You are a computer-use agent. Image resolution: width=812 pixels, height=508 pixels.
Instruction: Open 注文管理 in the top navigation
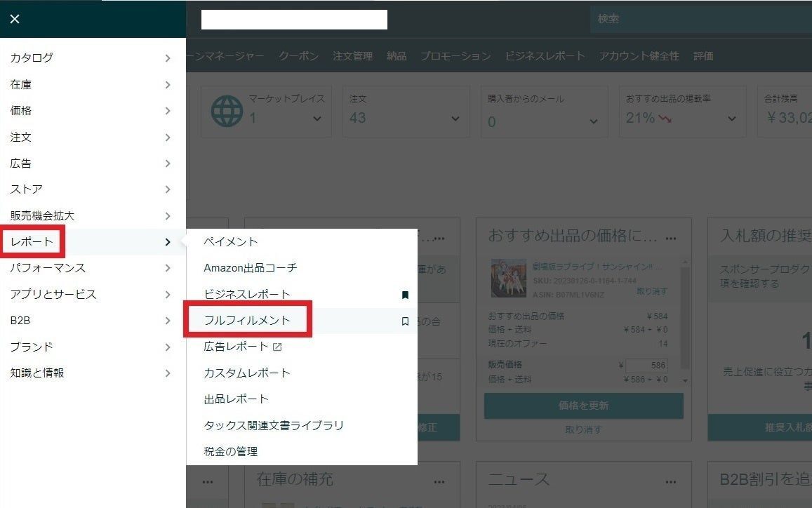(352, 56)
